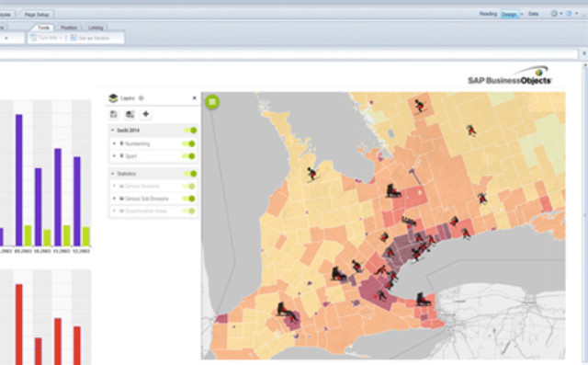The width and height of the screenshot is (588, 365).
Task: Expand the Numbering layer arrow
Action: point(114,143)
